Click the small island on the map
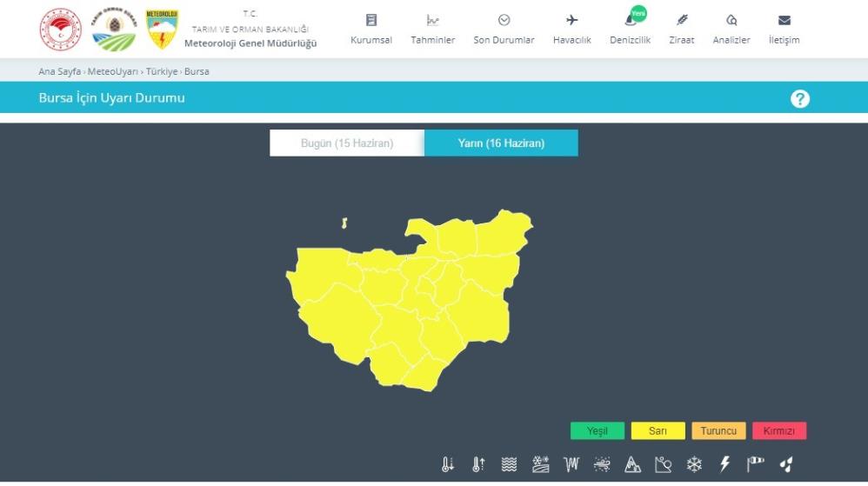The width and height of the screenshot is (868, 486). pos(344,223)
